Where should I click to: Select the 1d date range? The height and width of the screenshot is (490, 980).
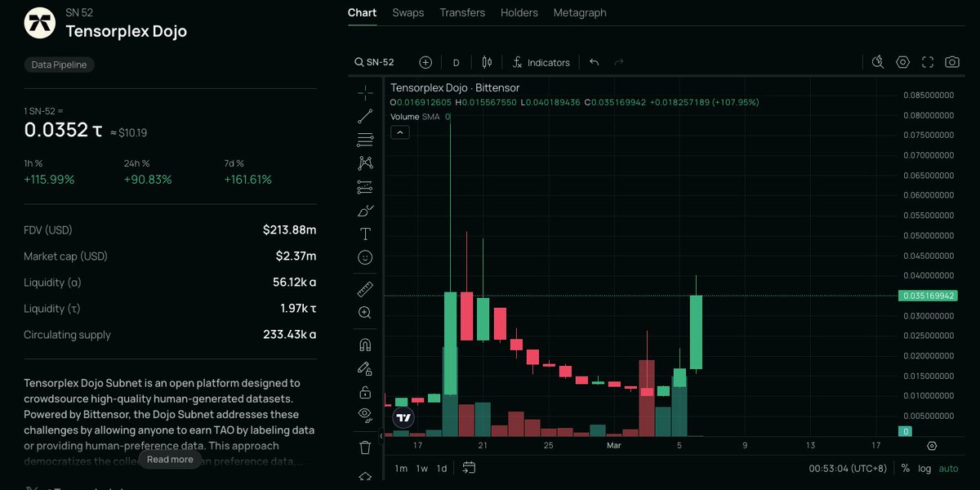pos(442,468)
